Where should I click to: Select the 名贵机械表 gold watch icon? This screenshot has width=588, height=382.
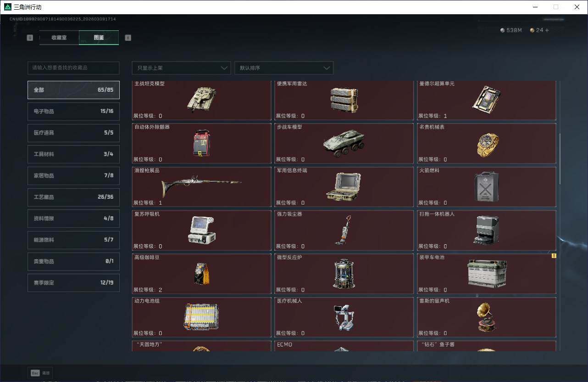488,145
